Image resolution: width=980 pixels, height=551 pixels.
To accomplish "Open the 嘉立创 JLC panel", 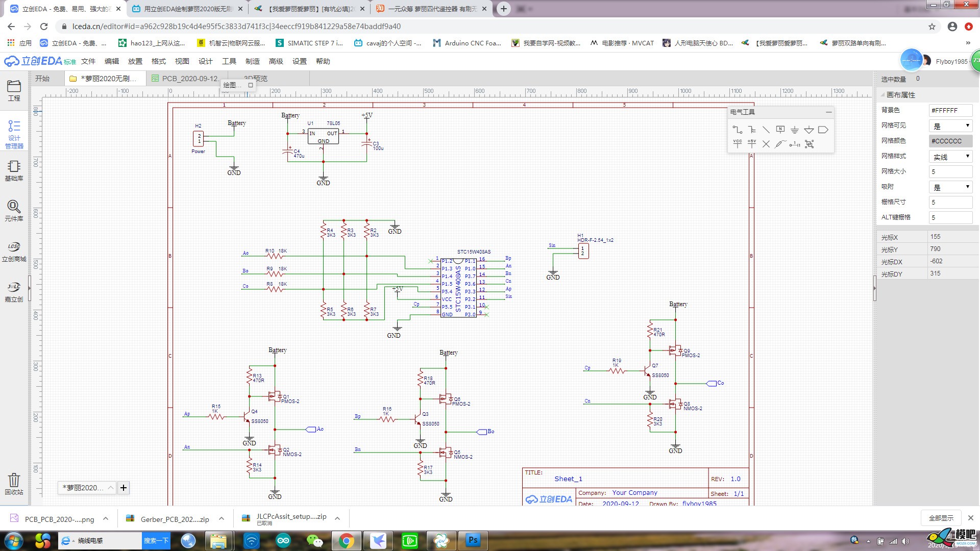I will pos(14,292).
